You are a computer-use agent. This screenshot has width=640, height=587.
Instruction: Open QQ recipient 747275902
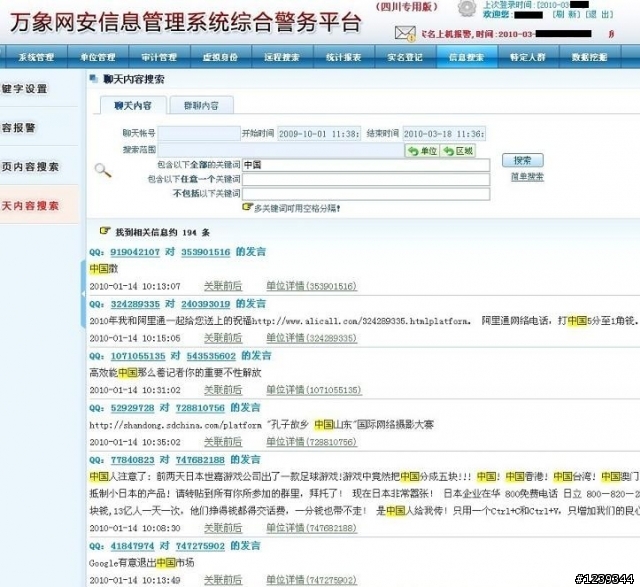pos(200,546)
